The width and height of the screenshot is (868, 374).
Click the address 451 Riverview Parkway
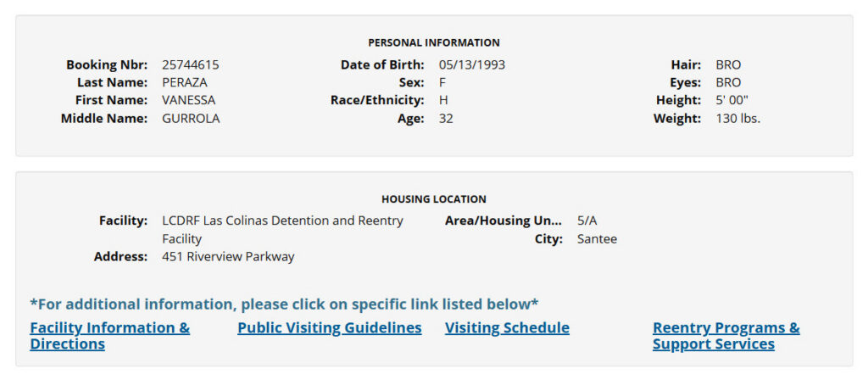pos(228,256)
